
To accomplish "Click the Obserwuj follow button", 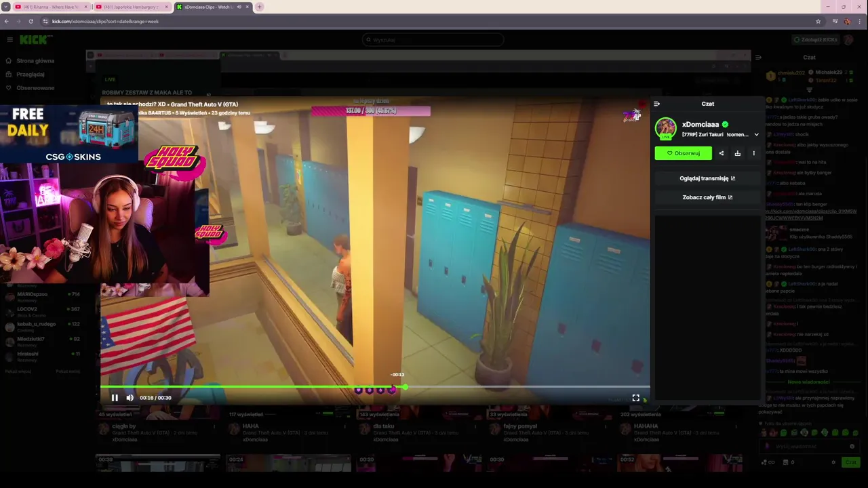I will (x=684, y=153).
